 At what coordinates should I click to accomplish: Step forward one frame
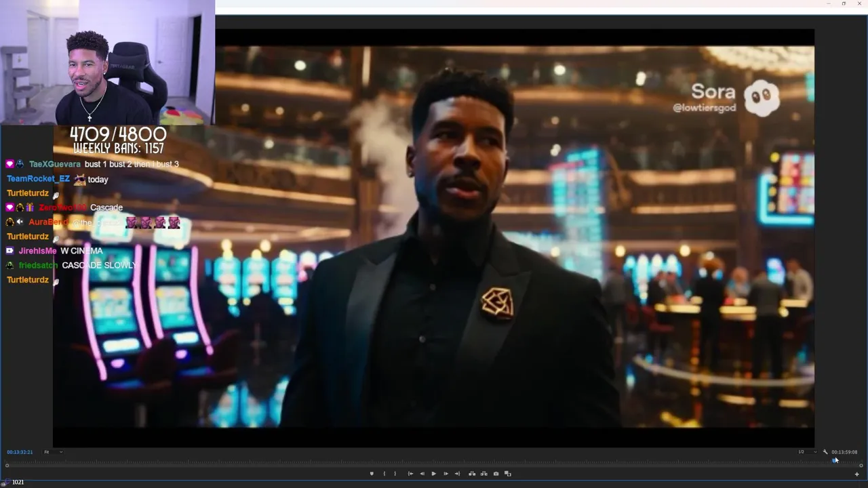(x=446, y=474)
